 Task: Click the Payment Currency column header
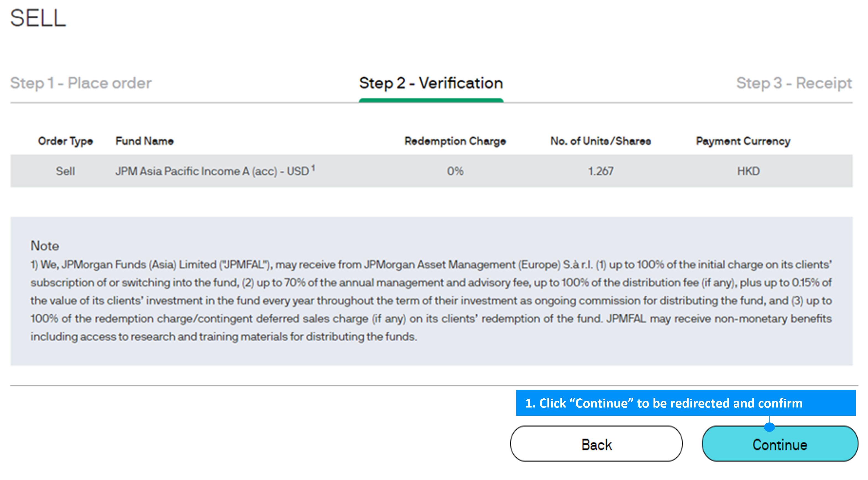pyautogui.click(x=743, y=141)
